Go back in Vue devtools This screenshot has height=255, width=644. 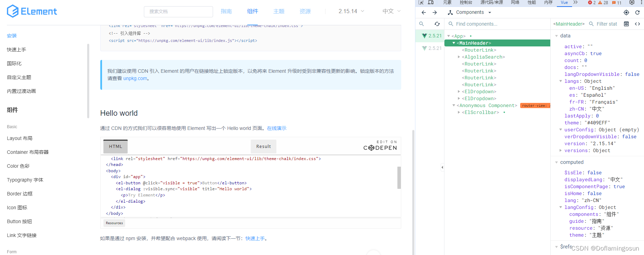[x=424, y=12]
